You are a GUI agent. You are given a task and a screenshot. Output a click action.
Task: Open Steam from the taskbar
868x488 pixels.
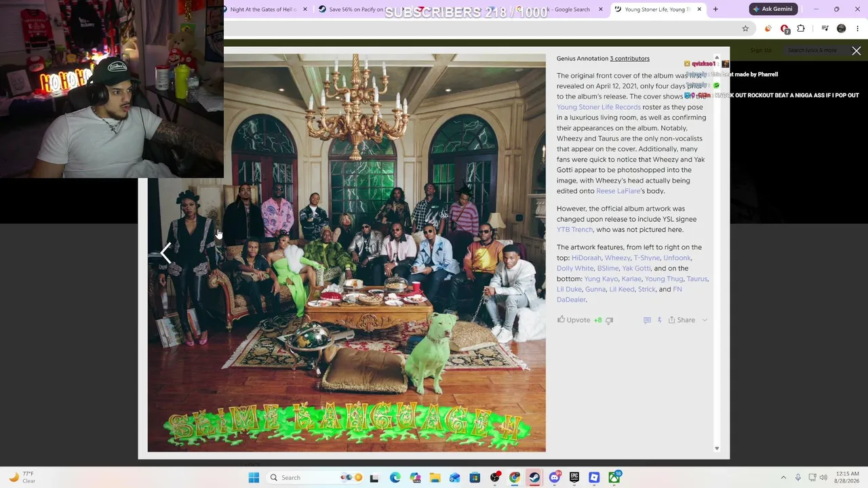[534, 478]
